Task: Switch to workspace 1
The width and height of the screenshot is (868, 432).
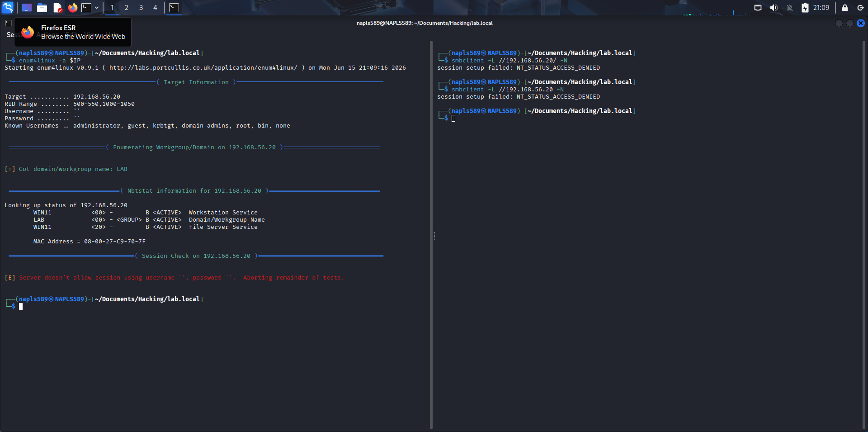Action: click(x=112, y=8)
